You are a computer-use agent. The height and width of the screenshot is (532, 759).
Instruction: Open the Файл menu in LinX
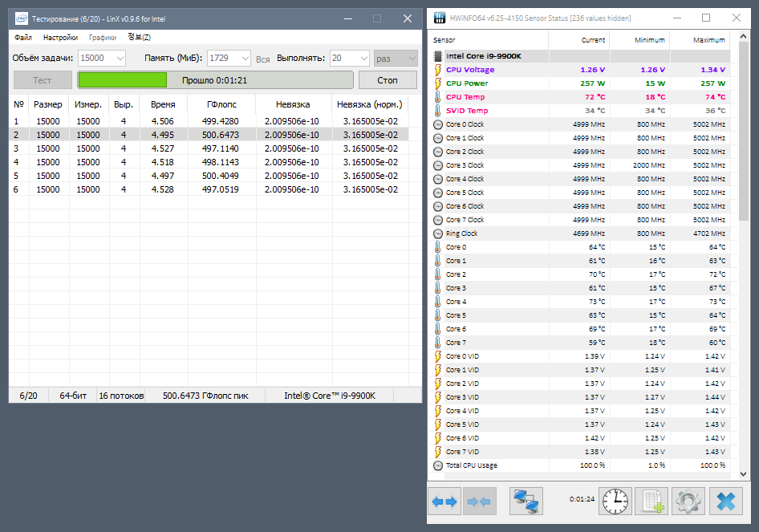click(22, 37)
